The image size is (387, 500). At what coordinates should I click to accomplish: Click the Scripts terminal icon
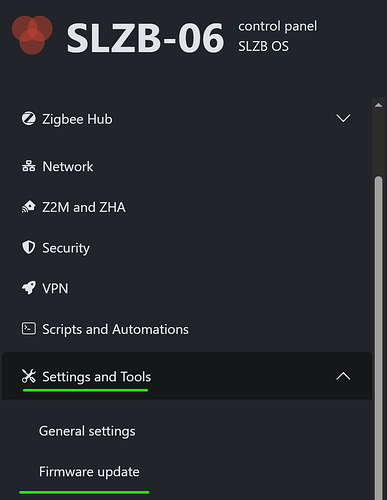(x=29, y=329)
